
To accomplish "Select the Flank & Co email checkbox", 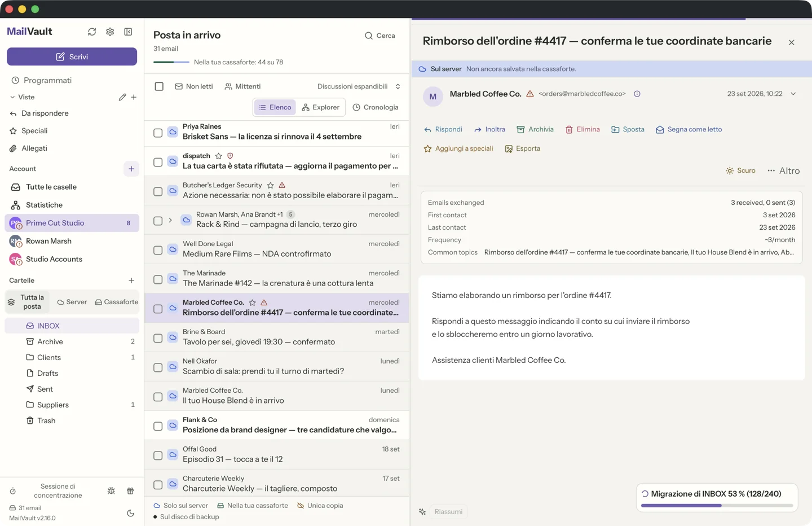I will click(158, 426).
